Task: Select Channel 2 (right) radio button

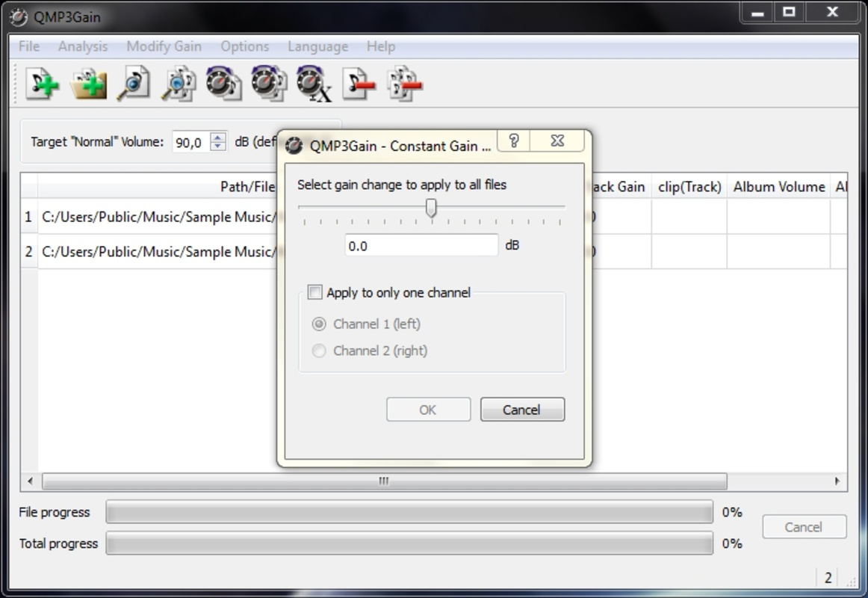Action: click(319, 351)
